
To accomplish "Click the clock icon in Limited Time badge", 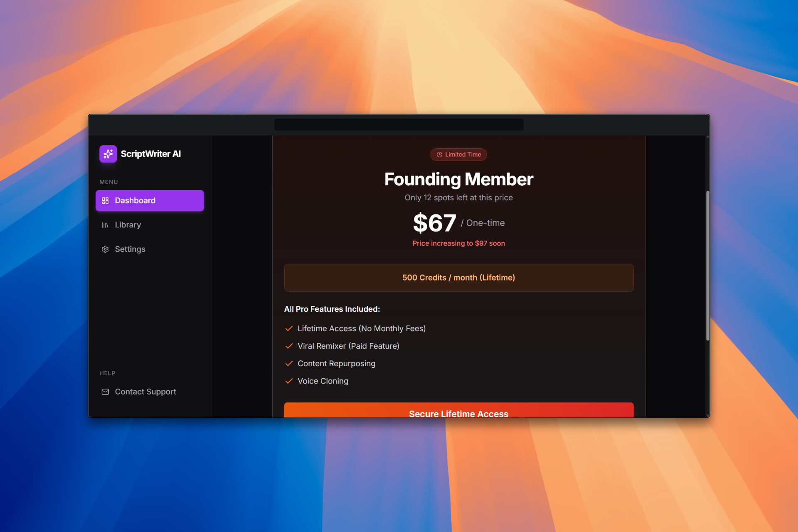I will click(439, 155).
